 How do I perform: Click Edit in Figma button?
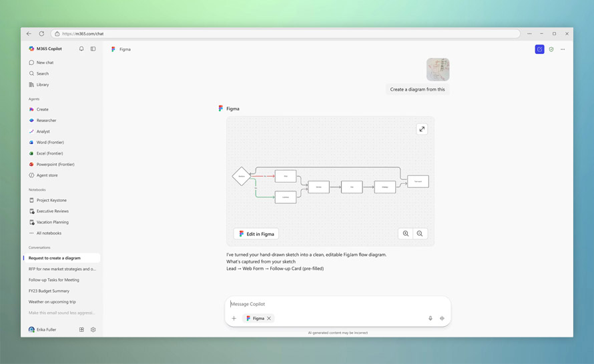click(x=256, y=234)
